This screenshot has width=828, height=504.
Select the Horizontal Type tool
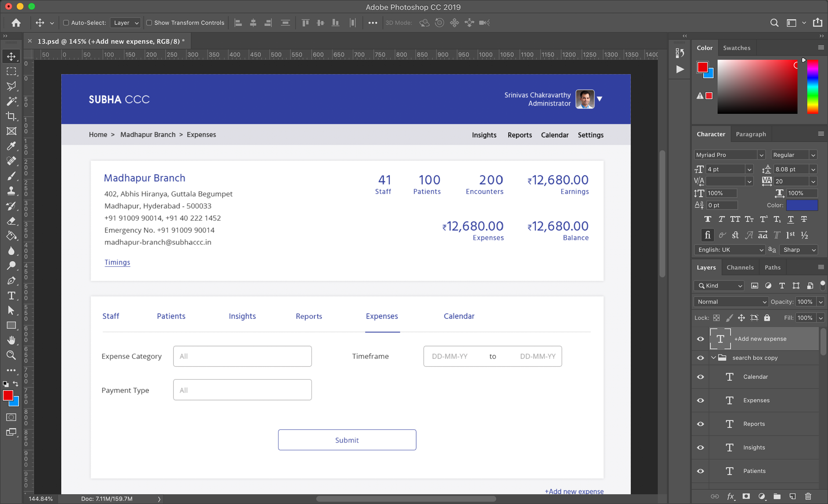pos(11,295)
